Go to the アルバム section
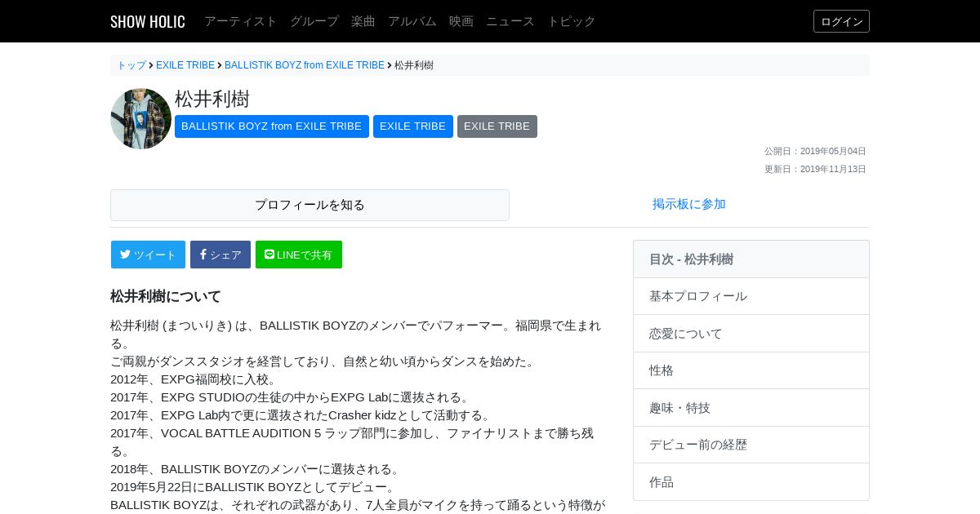Image resolution: width=980 pixels, height=514 pixels. pyautogui.click(x=412, y=21)
